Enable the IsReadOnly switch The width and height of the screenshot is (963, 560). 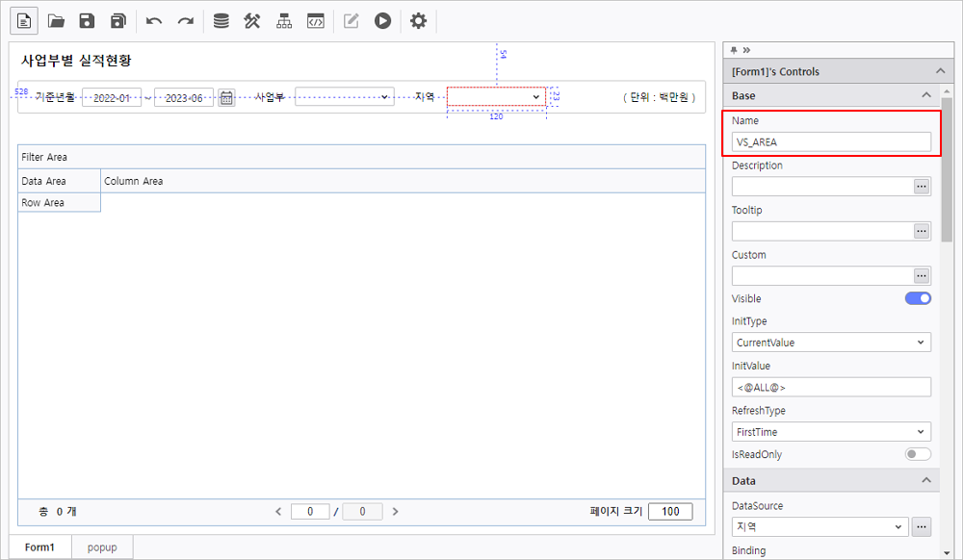pos(918,454)
